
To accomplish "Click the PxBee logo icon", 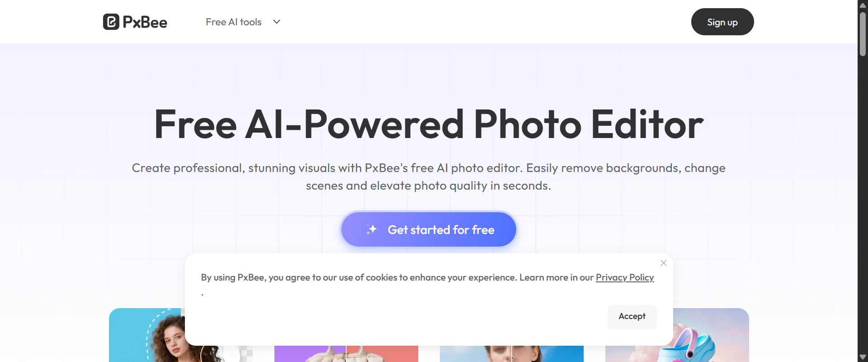I will coord(111,21).
